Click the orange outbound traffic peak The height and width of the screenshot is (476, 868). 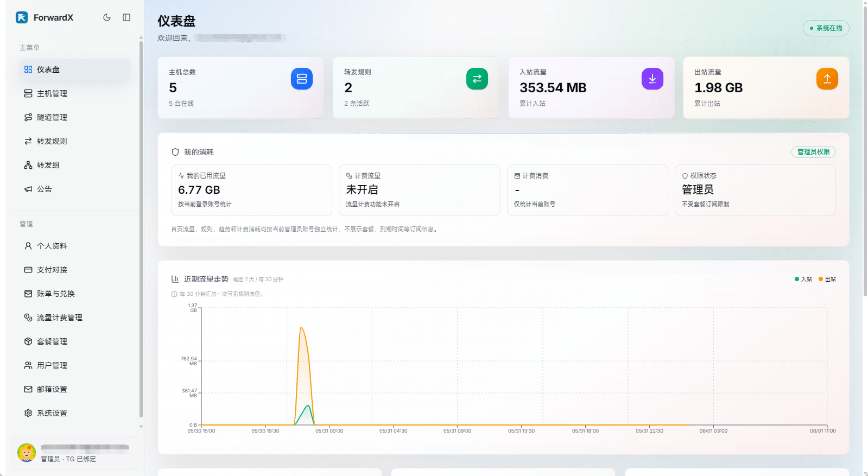coord(301,328)
